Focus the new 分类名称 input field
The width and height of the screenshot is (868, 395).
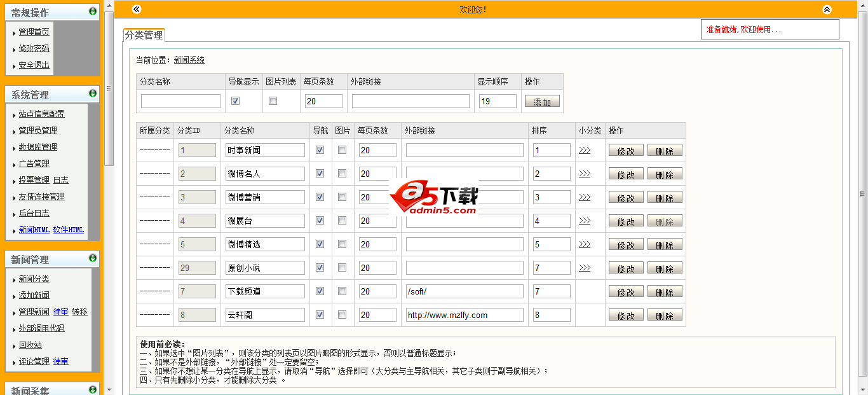[x=180, y=101]
